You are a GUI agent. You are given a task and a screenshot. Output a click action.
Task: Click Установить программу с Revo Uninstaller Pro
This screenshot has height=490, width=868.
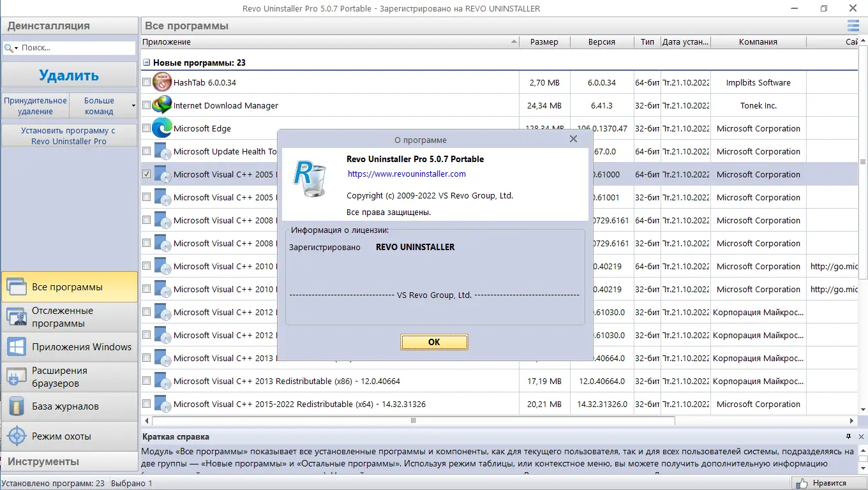point(69,135)
